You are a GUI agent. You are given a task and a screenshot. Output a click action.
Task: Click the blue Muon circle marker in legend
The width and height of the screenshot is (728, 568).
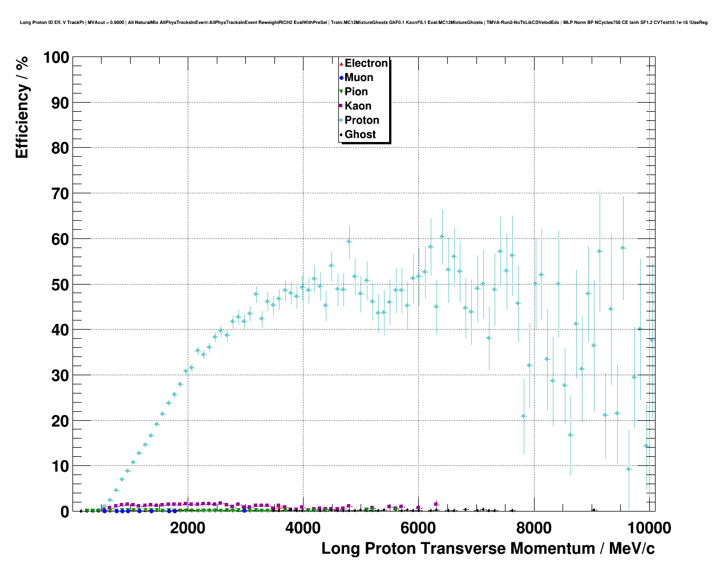click(x=341, y=78)
